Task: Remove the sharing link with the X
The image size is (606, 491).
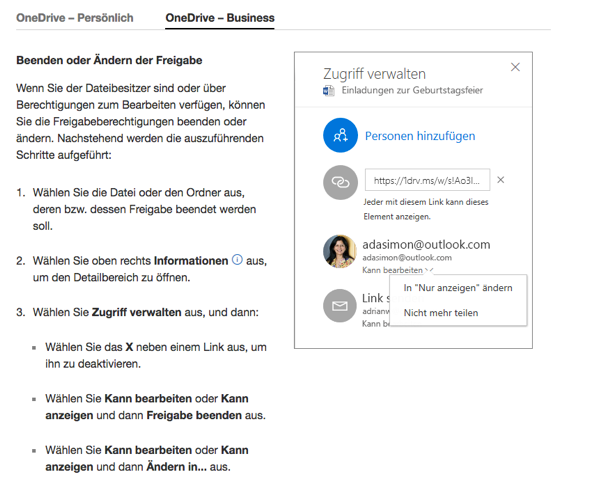Action: coord(501,180)
